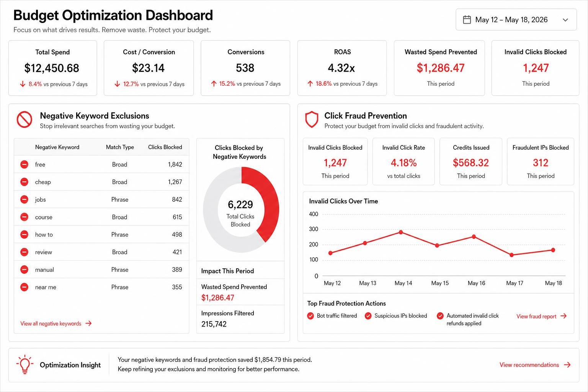Click the Cost / Conversion value $23.14
This screenshot has width=588, height=392.
coord(148,68)
